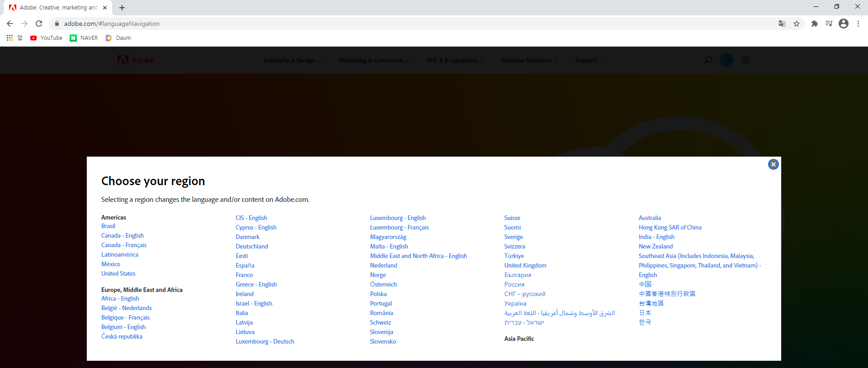Open a new browser tab
The height and width of the screenshot is (368, 868).
122,8
